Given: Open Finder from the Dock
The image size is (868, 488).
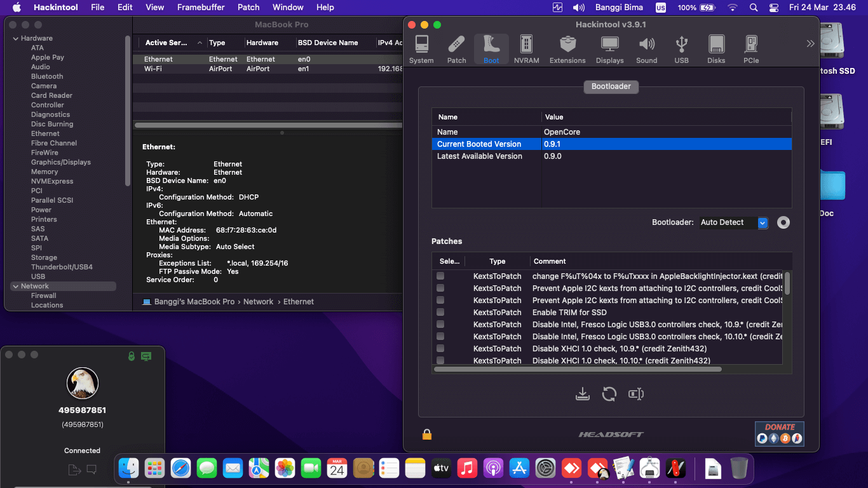Looking at the screenshot, I should (129, 469).
